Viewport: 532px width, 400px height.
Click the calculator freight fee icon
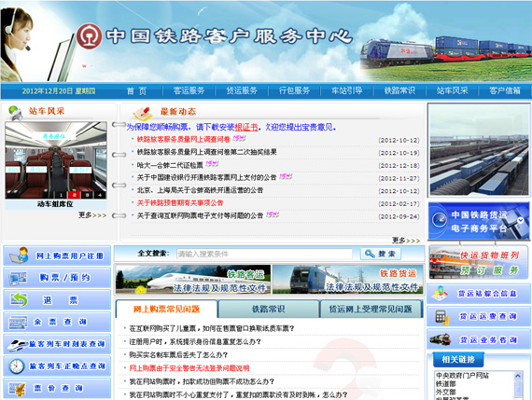click(x=442, y=317)
